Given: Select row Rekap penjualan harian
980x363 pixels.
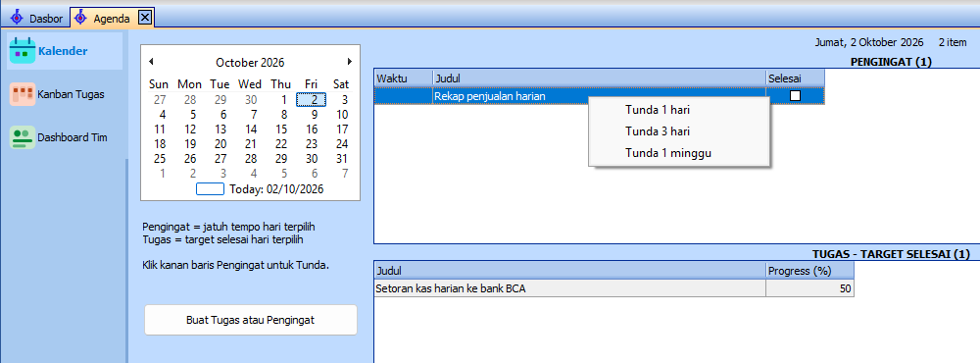Looking at the screenshot, I should pyautogui.click(x=600, y=96).
